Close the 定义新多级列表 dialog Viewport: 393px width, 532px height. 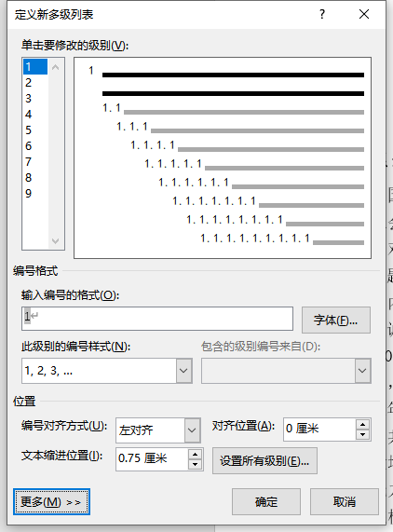(x=364, y=14)
